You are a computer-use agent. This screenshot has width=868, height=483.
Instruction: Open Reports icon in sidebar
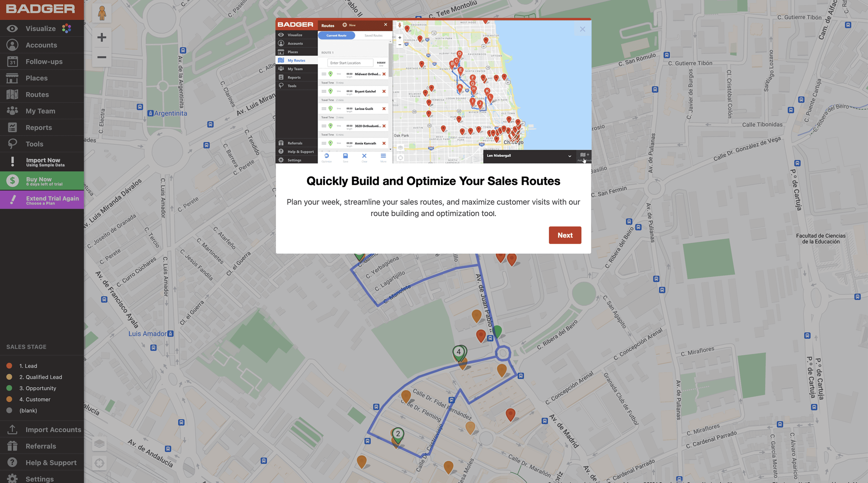pyautogui.click(x=12, y=127)
